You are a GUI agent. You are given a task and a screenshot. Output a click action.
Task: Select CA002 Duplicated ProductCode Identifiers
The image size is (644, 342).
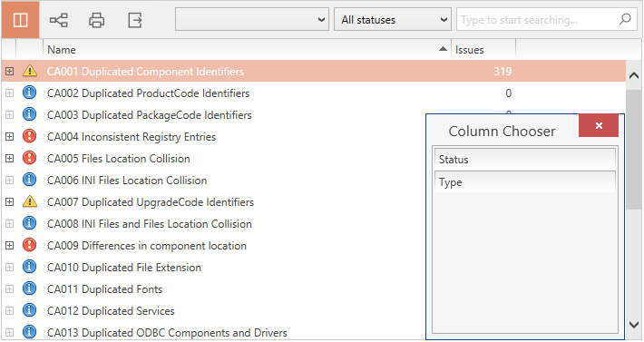148,93
